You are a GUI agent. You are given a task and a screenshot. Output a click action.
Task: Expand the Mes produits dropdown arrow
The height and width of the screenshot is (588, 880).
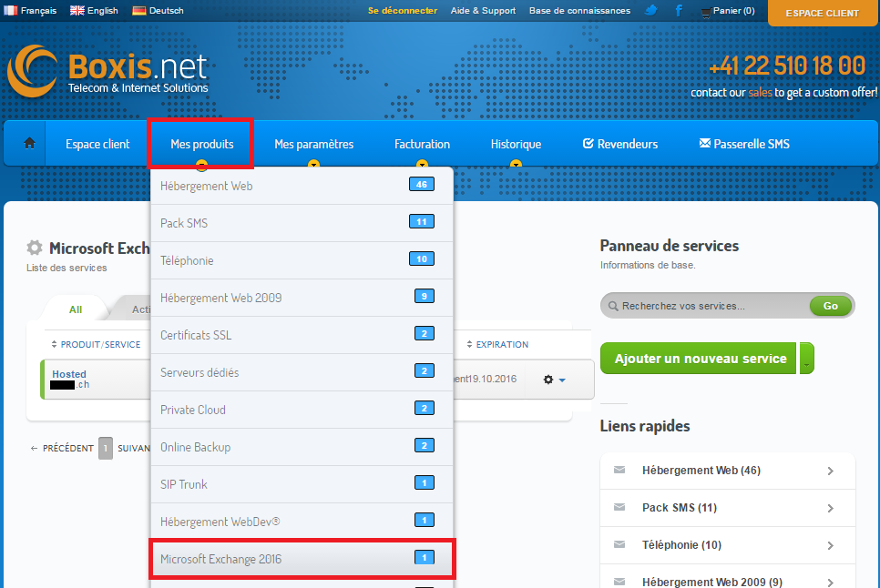point(201,164)
